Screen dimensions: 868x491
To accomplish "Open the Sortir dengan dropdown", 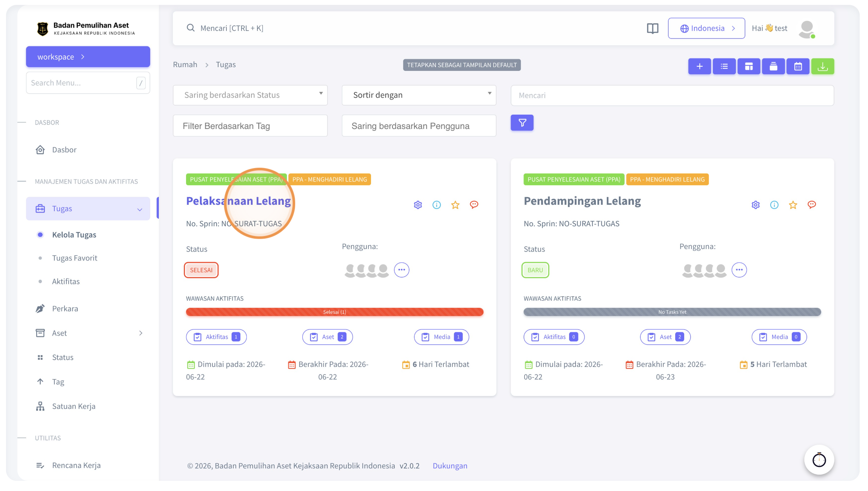I will (419, 95).
